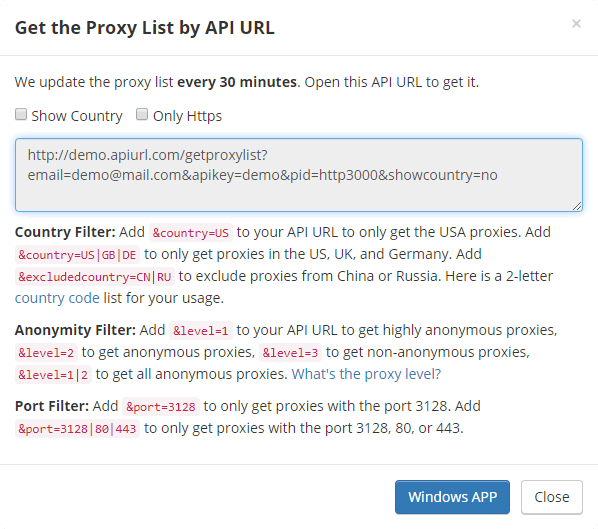
Task: Click the Close button in the footer
Action: 552,497
